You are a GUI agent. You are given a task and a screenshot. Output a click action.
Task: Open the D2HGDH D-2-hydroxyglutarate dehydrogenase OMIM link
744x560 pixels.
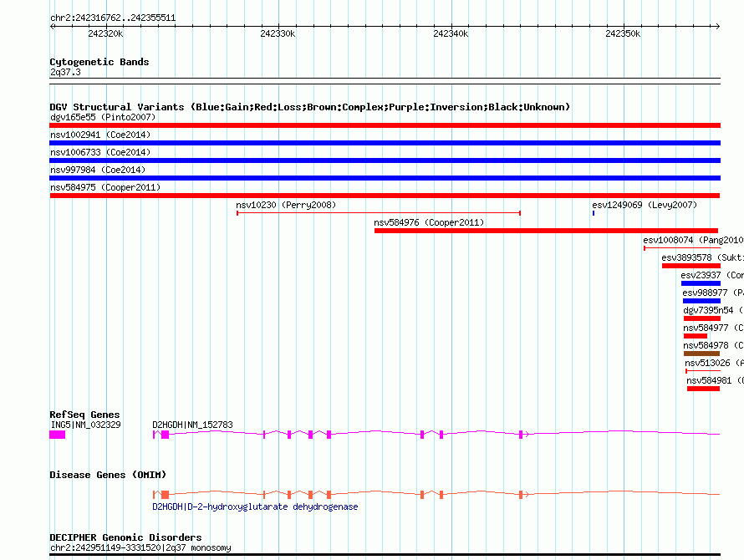255,507
